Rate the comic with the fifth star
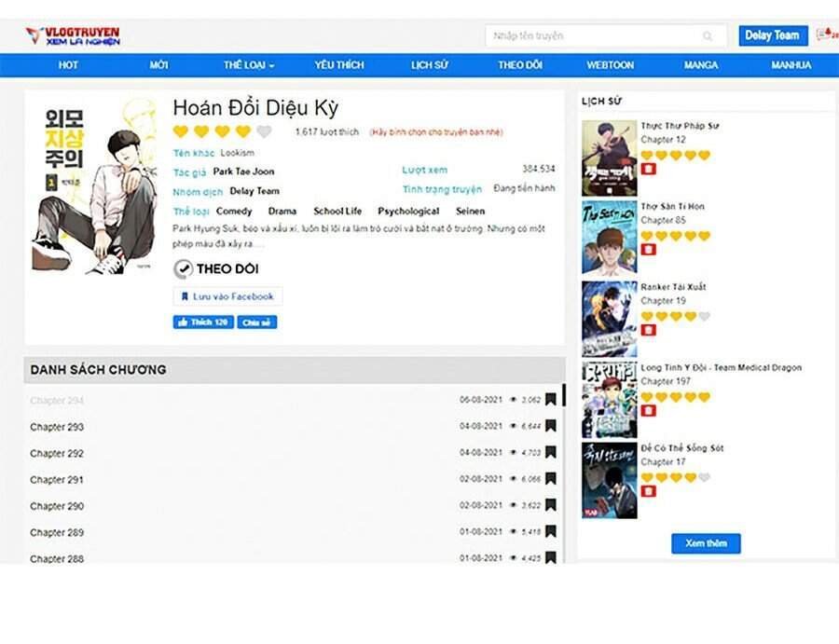839x644 pixels. point(264,132)
